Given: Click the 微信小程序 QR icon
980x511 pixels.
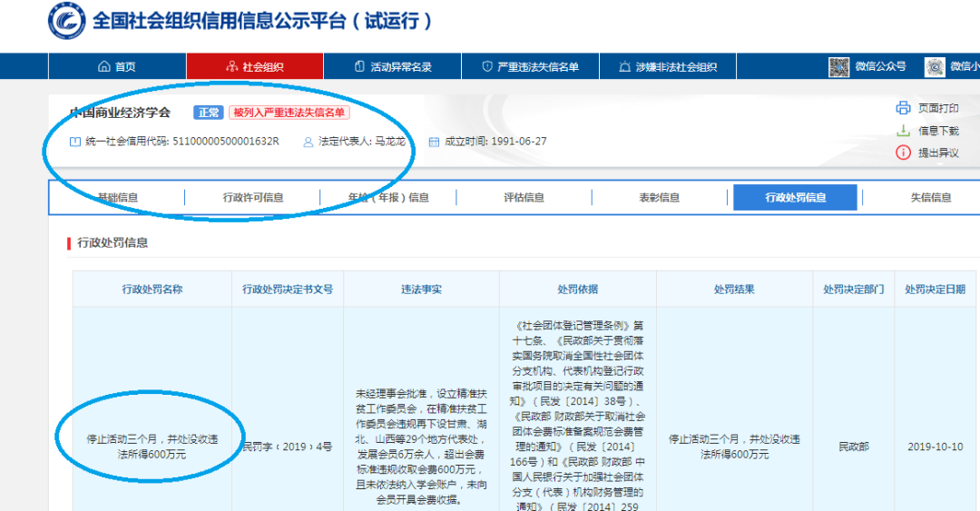Looking at the screenshot, I should (x=935, y=66).
